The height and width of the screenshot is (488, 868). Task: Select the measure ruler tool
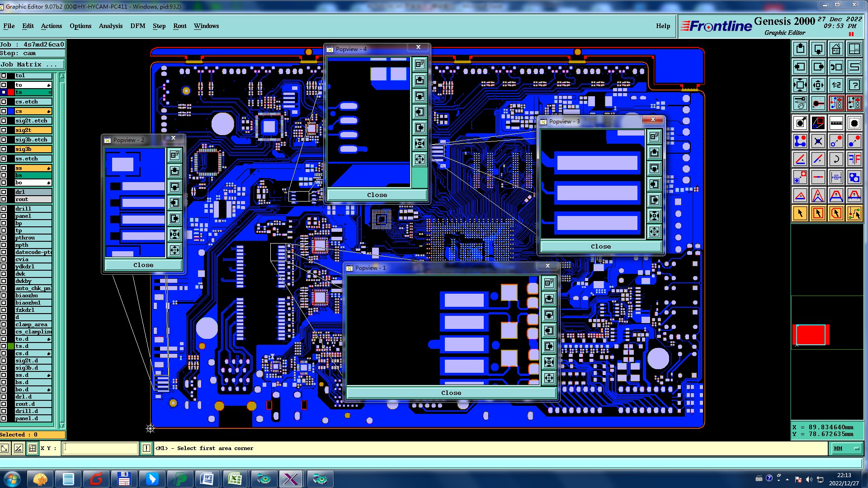coord(836,123)
